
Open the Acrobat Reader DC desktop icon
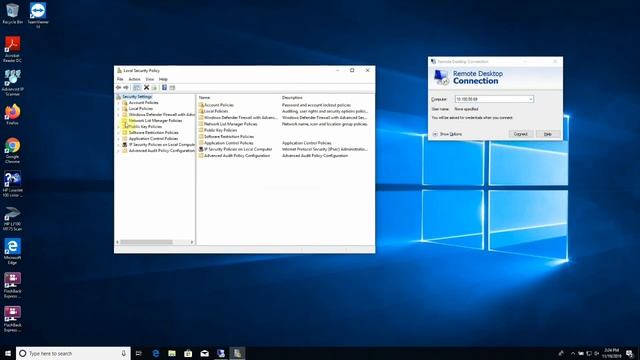12,49
